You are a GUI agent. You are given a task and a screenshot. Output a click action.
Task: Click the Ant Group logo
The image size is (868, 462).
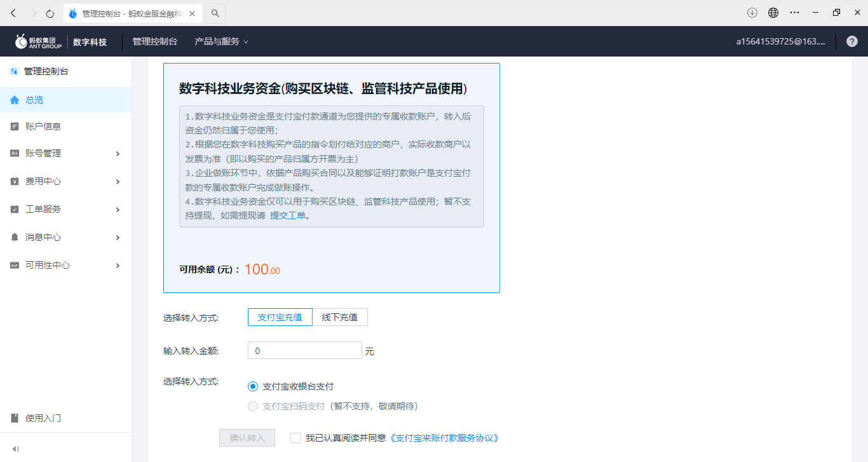tap(39, 42)
